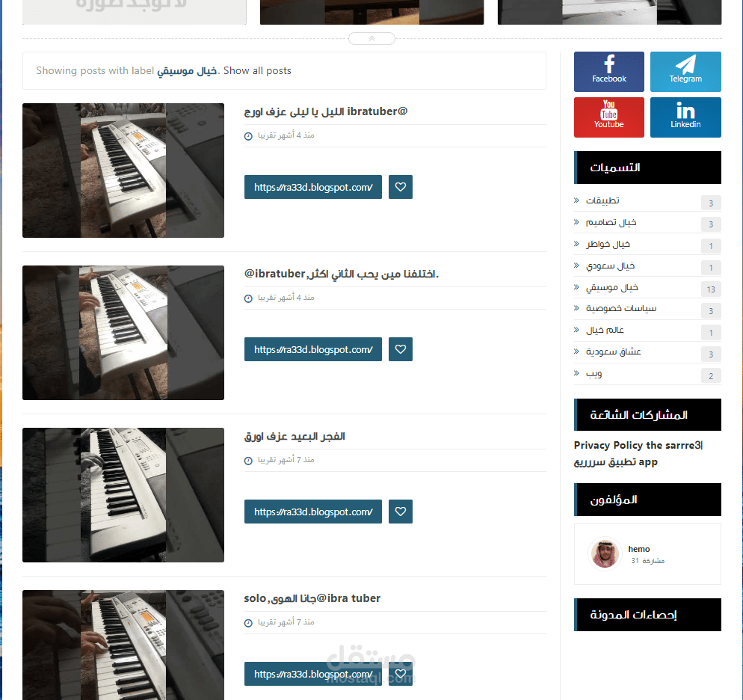Viewport: 743px width, 700px height.
Task: Select the تطبيقات label category
Action: coord(602,200)
